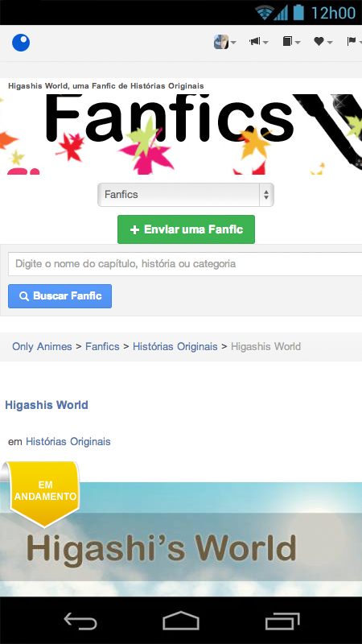Tap the Em Andamento ribbon badge
This screenshot has width=362, height=644.
43,494
